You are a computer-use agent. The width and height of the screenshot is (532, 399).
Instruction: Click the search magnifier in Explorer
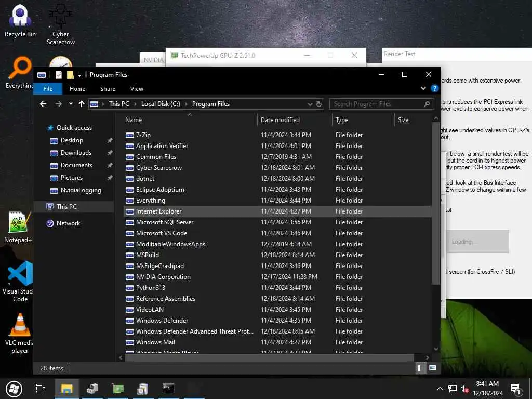(427, 104)
